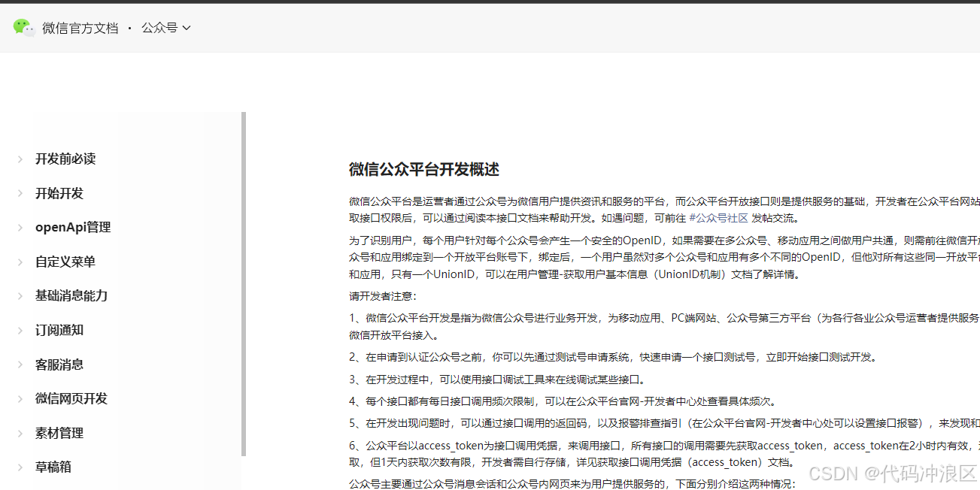Viewport: 980px width, 490px height.
Task: Select 客服消息 in sidebar
Action: point(59,364)
